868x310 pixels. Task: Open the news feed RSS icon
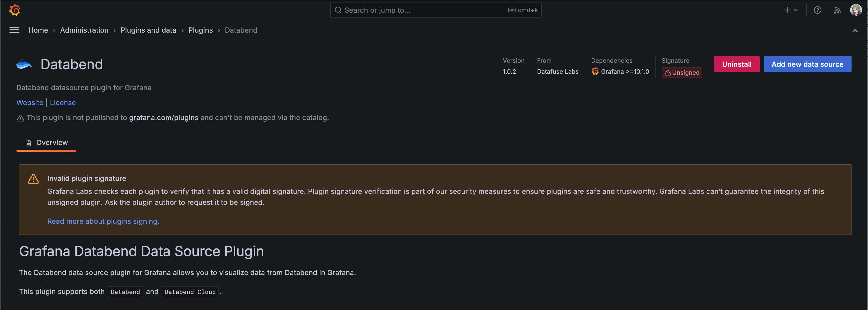(837, 10)
